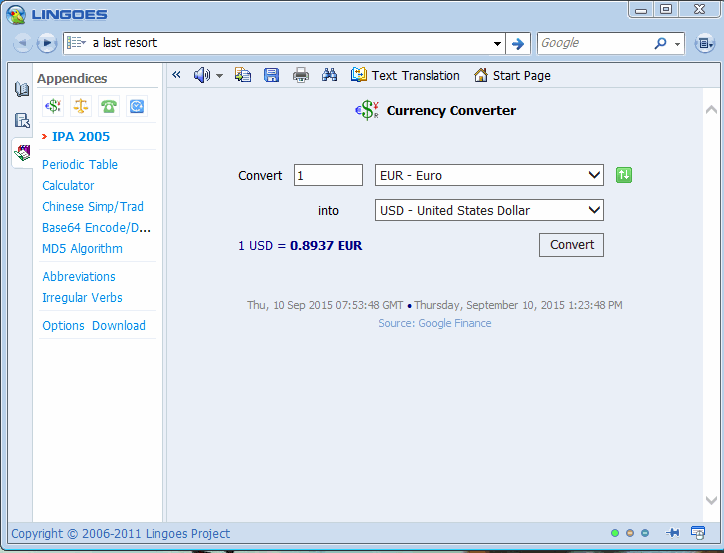This screenshot has height=553, width=724.
Task: Open the EUR - Euro source currency dropdown
Action: (x=489, y=175)
